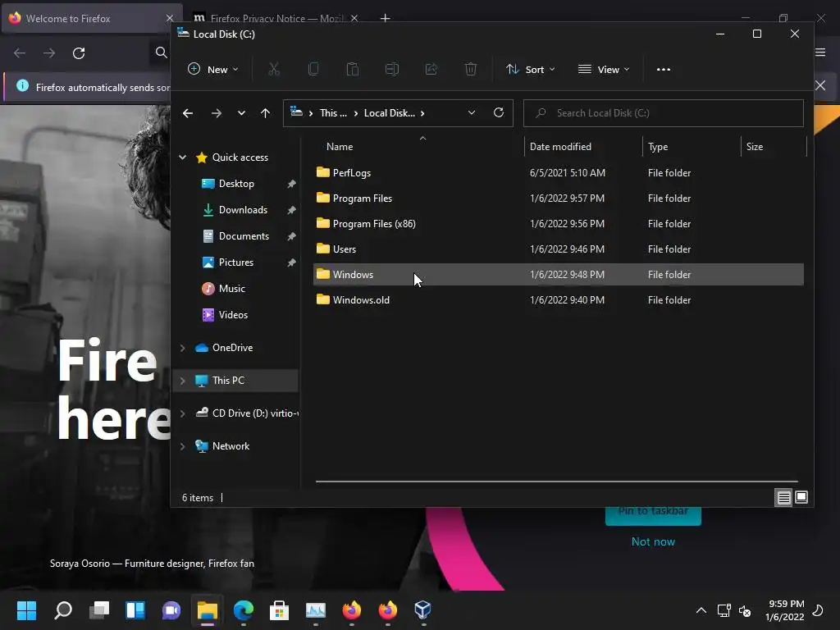
Task: Sort files by Name column
Action: (x=339, y=146)
